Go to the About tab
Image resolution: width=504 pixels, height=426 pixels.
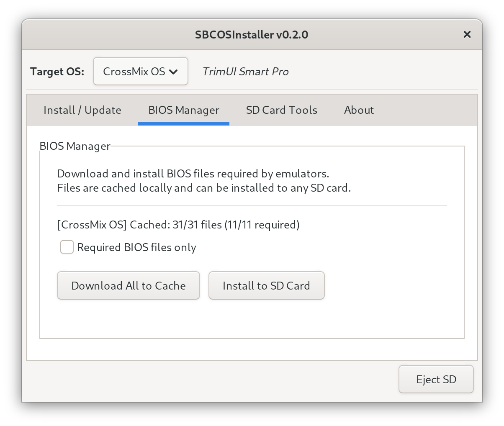[x=359, y=110]
